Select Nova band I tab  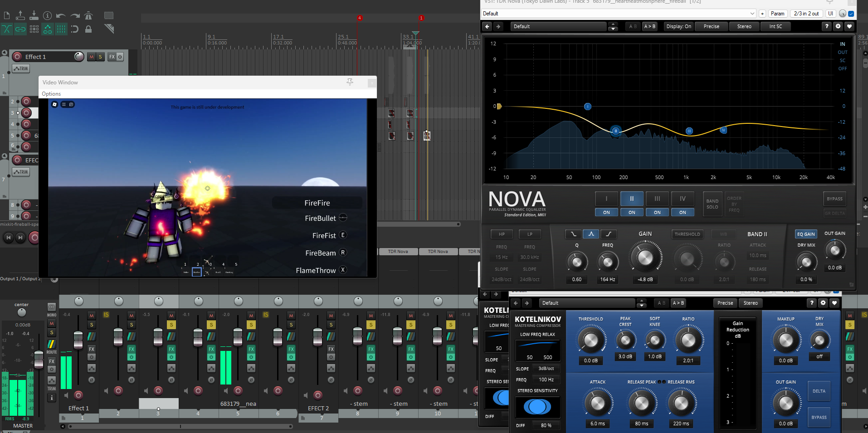click(x=606, y=199)
